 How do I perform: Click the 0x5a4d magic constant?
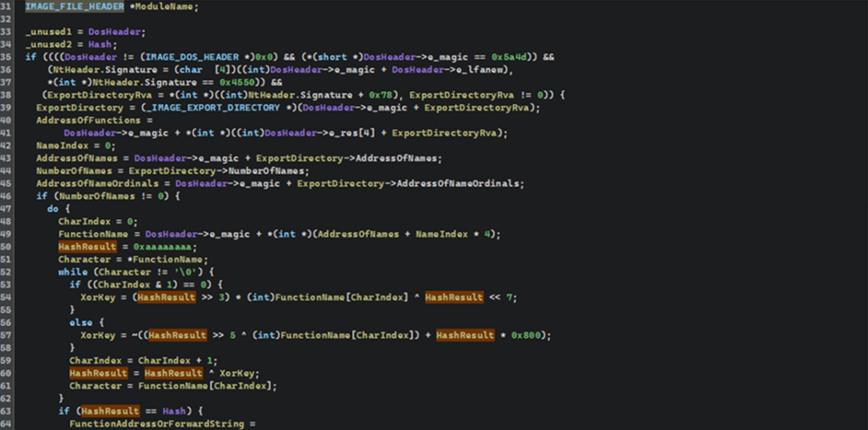501,57
